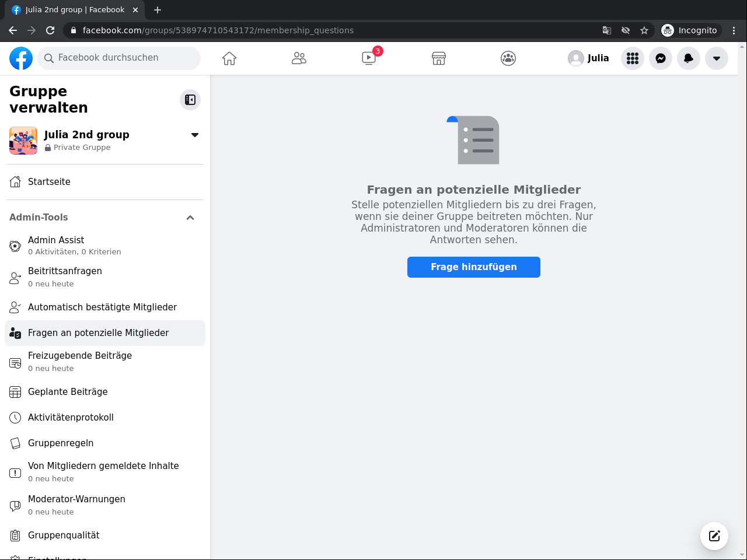Open a new browser tab
This screenshot has width=747, height=560.
[x=158, y=10]
